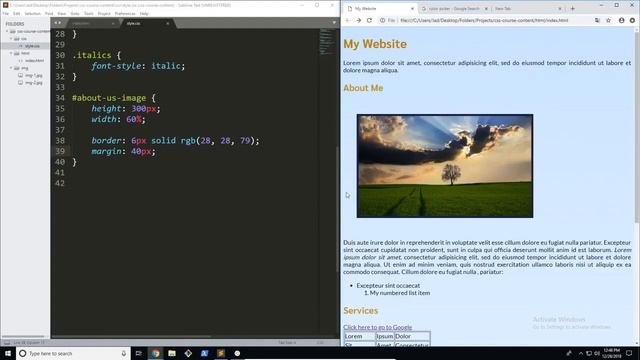640x360 pixels.
Task: Open the Selection menu in Sublime Text
Action: point(32,13)
